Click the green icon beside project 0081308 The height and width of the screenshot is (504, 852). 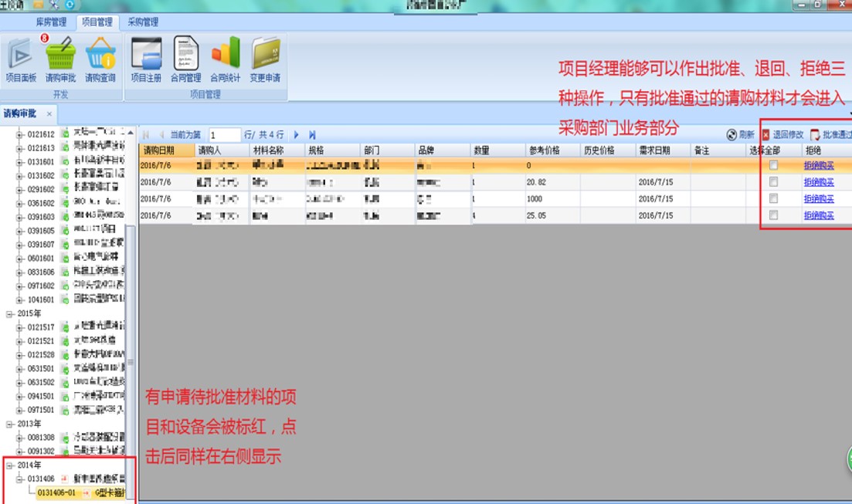pyautogui.click(x=65, y=437)
